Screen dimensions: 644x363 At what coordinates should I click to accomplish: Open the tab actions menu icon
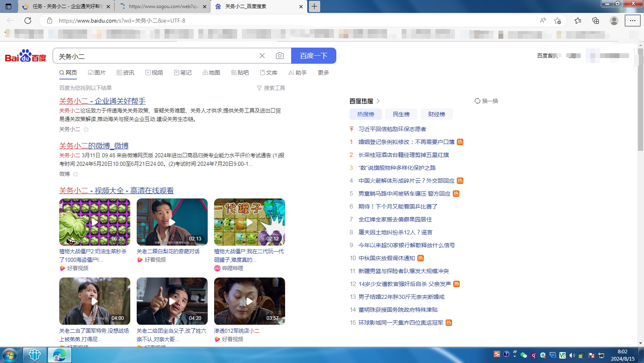point(8,6)
